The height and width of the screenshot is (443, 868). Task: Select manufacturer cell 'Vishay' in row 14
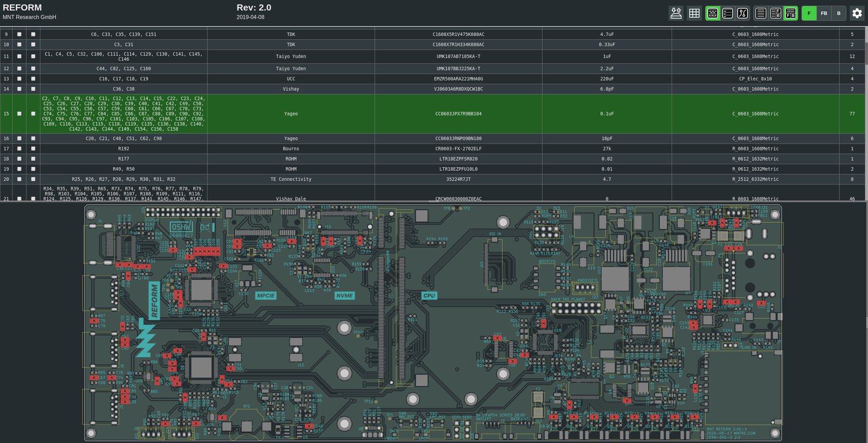[291, 88]
